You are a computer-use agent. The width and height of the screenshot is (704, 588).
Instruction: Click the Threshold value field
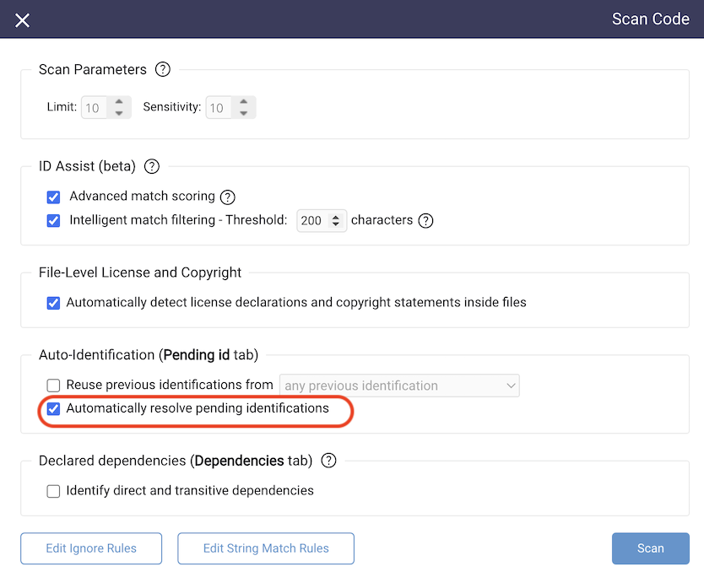tap(312, 221)
